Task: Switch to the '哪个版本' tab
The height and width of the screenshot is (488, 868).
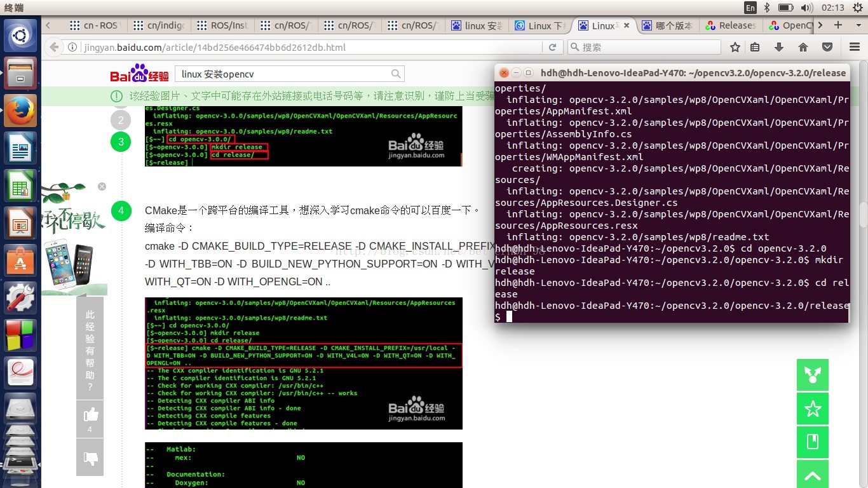Action: (667, 26)
